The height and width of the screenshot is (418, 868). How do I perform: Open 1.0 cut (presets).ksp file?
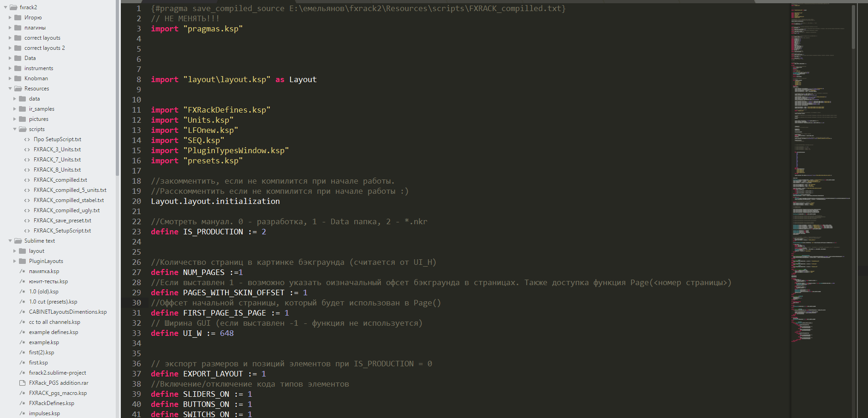pyautogui.click(x=53, y=302)
